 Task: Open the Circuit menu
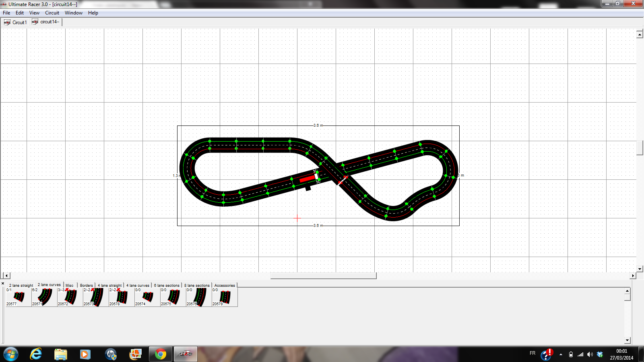point(52,13)
